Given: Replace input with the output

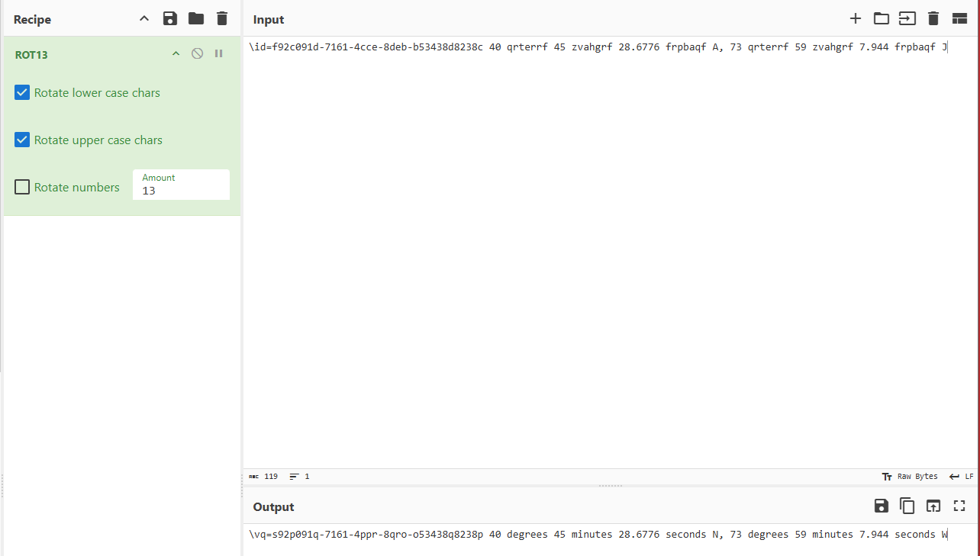Looking at the screenshot, I should coord(933,506).
